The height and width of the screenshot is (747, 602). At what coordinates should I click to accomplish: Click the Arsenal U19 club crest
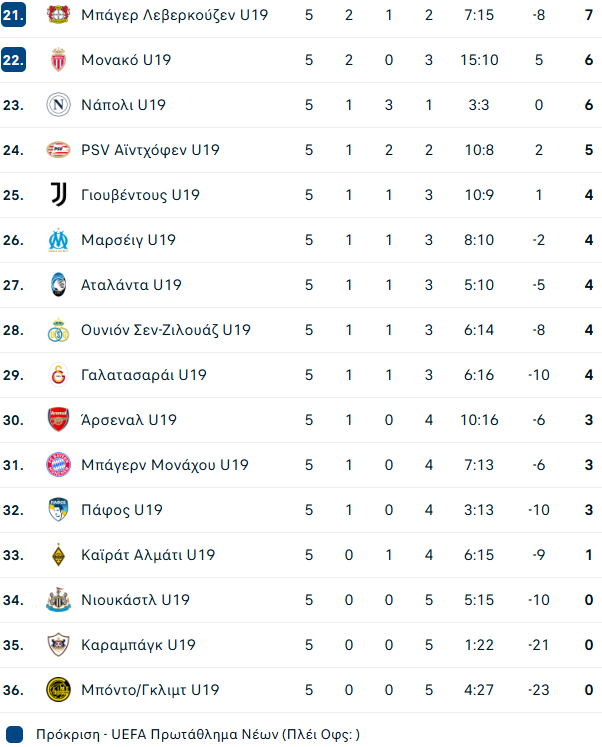click(59, 420)
